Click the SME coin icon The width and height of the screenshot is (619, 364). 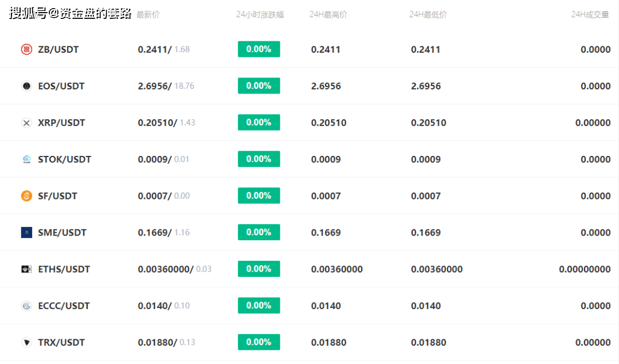coord(26,233)
